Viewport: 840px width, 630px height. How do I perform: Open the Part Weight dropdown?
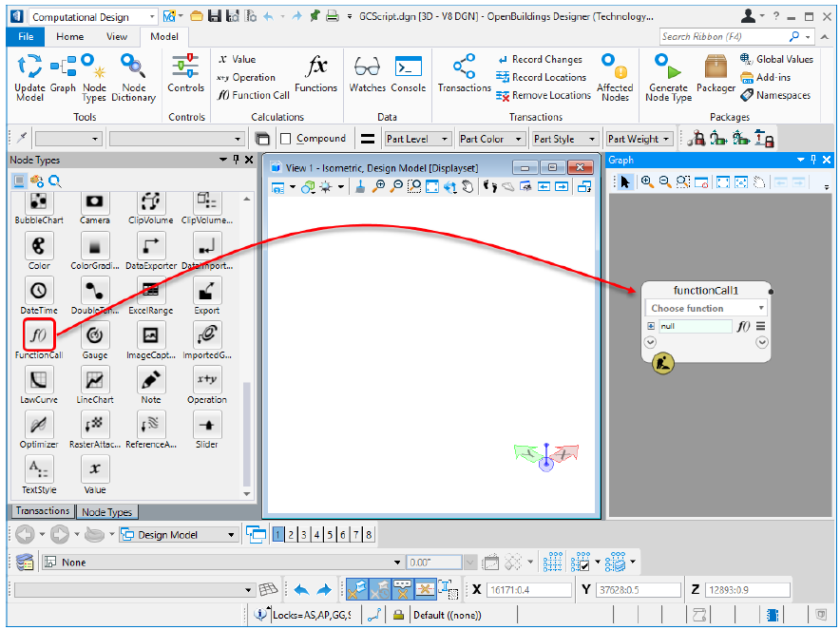click(640, 139)
